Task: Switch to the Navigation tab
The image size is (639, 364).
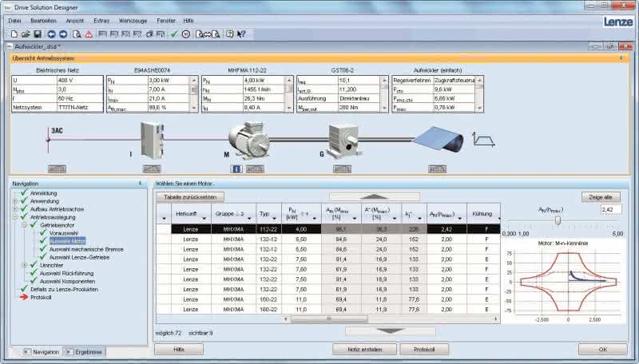Action: [x=42, y=352]
